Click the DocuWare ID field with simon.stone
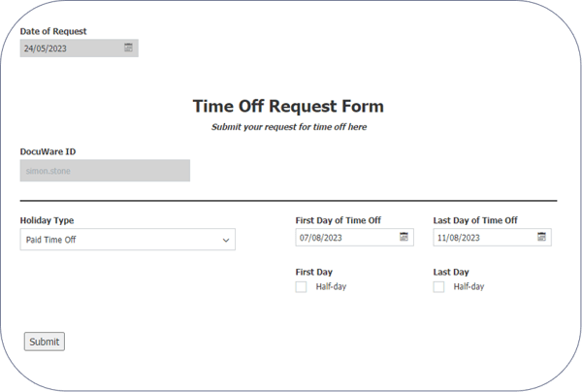This screenshot has height=392, width=582. tap(105, 171)
